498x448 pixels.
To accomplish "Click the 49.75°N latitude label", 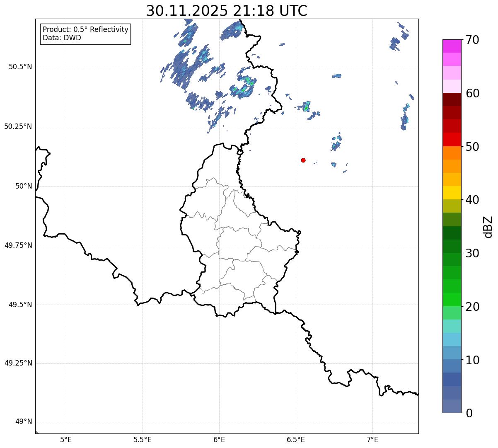I will click(18, 245).
